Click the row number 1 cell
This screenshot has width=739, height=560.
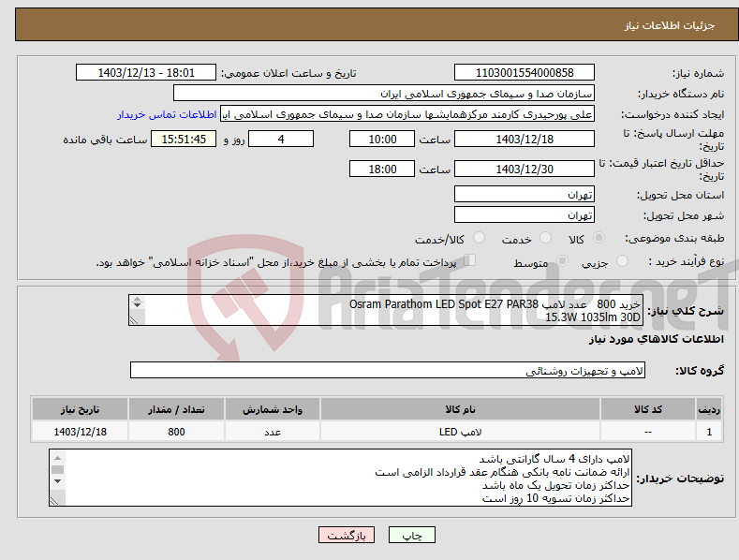click(x=709, y=432)
